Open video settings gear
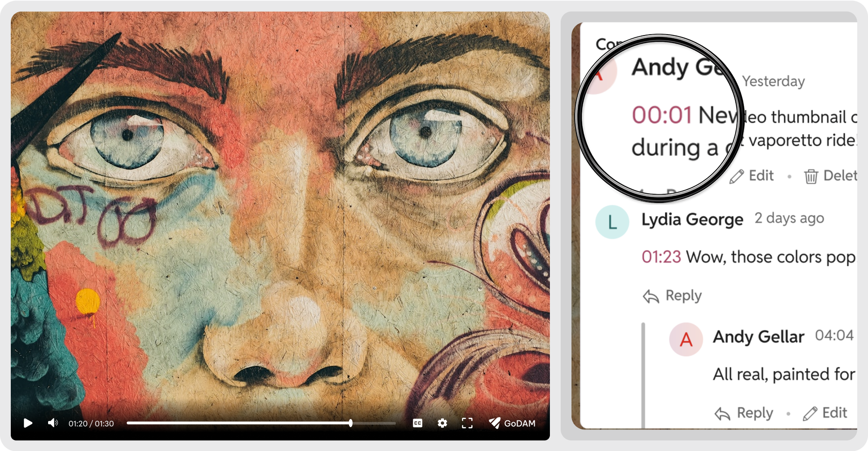This screenshot has height=451, width=868. tap(442, 423)
